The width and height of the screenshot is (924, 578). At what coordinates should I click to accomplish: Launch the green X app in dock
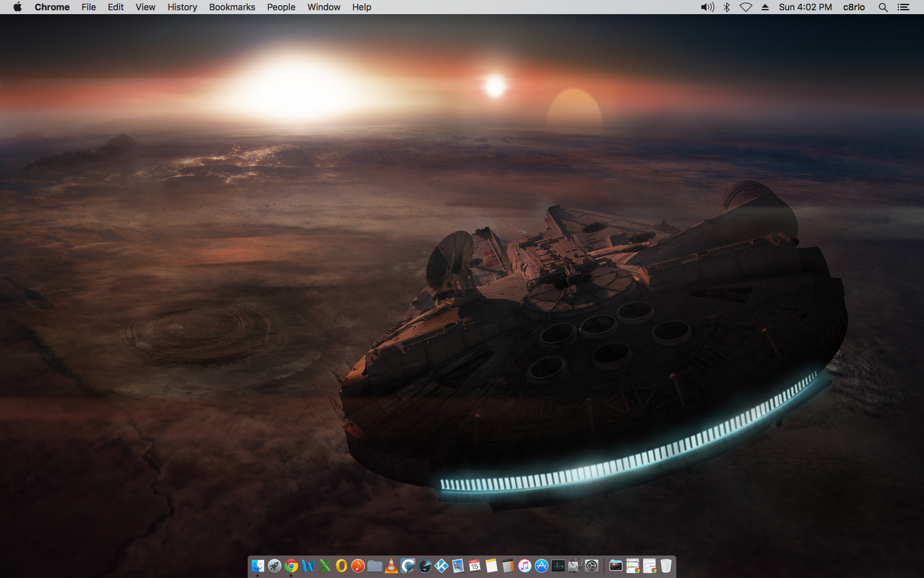(325, 566)
